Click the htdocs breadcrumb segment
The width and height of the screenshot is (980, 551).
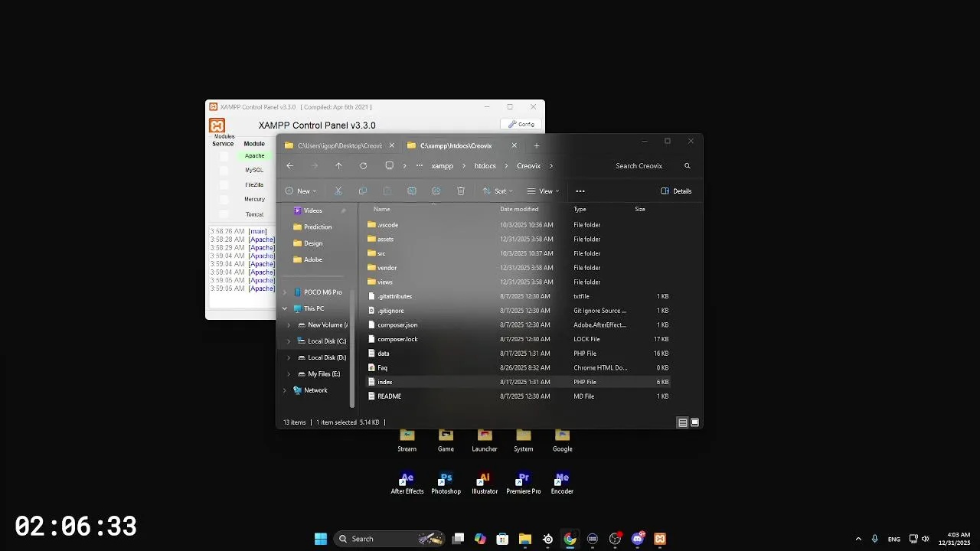pyautogui.click(x=485, y=166)
